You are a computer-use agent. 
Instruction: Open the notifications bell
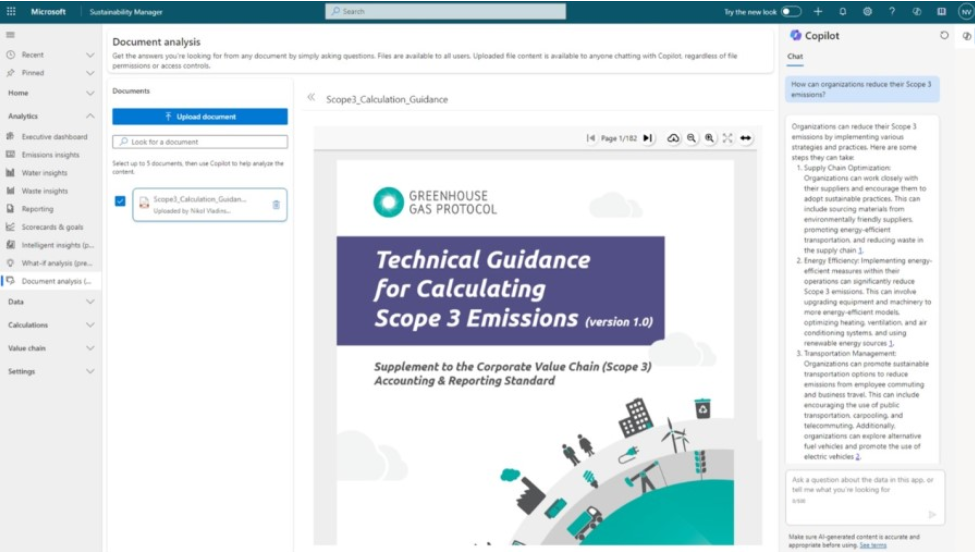[x=843, y=11]
